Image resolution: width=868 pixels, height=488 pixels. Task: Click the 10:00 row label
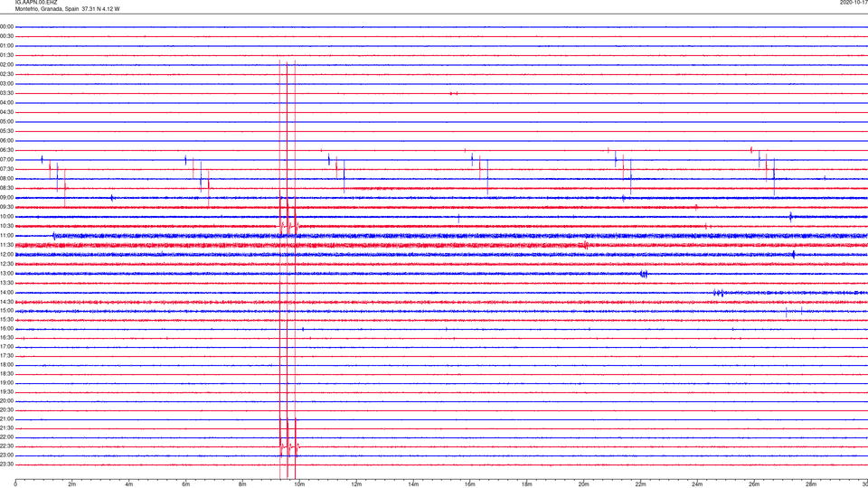point(6,216)
